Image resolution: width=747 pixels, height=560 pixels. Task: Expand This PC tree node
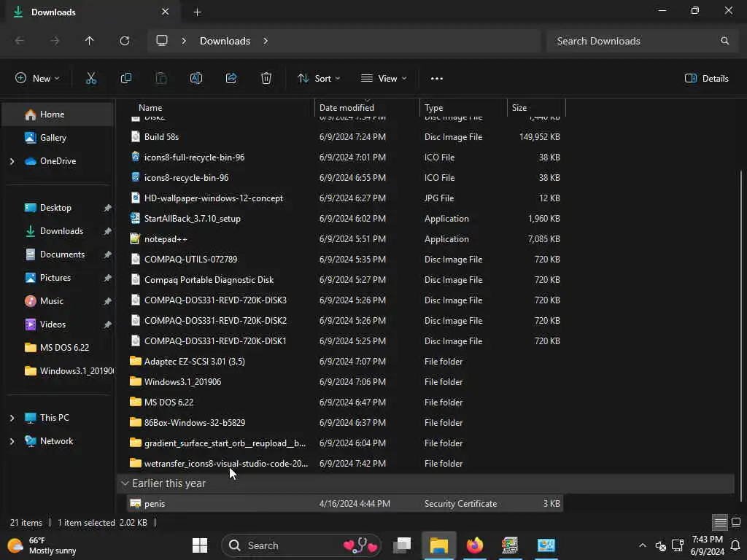pyautogui.click(x=12, y=418)
